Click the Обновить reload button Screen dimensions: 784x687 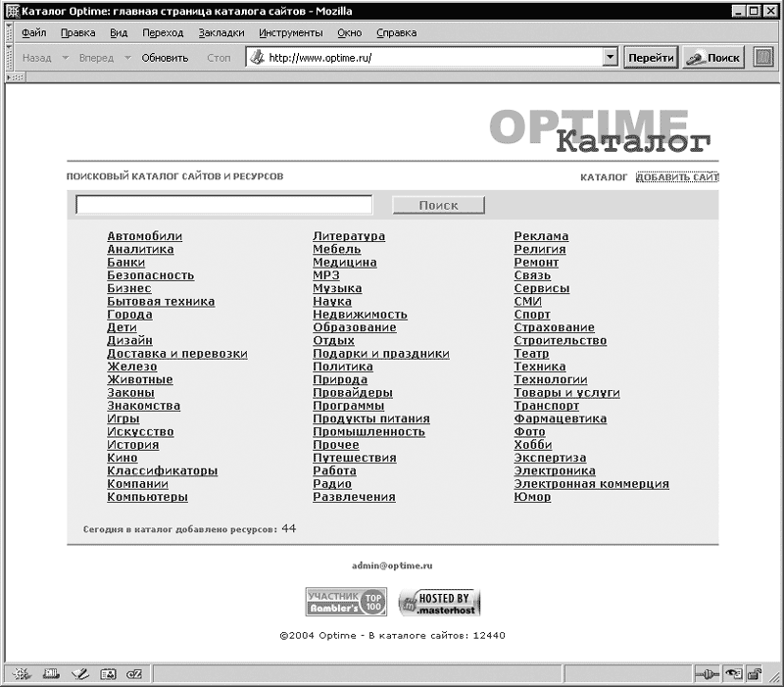pos(165,58)
